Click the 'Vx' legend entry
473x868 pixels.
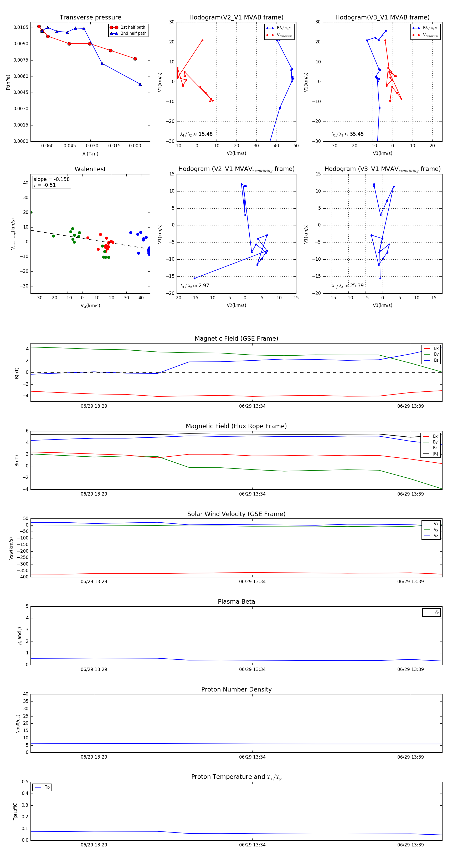coord(431,524)
